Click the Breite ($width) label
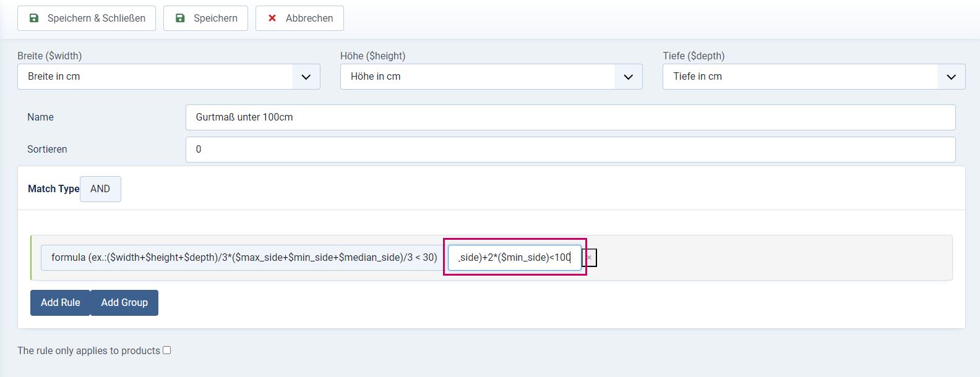 pyautogui.click(x=49, y=56)
